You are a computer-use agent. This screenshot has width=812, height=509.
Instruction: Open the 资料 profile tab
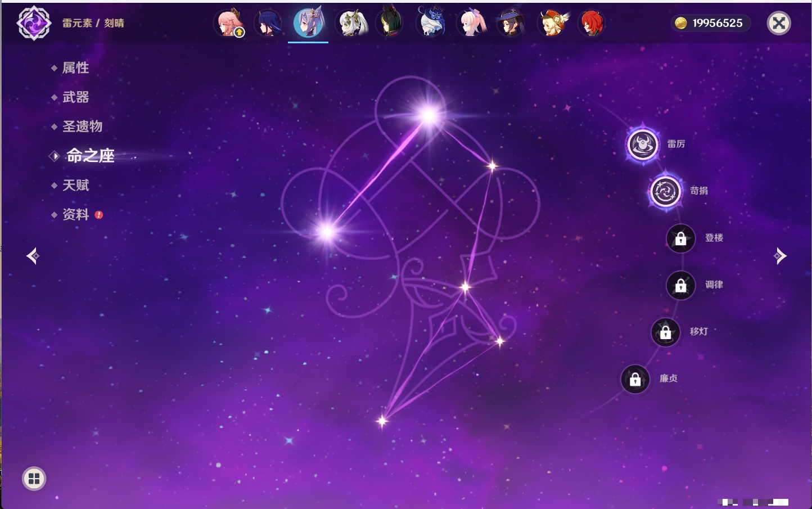[x=75, y=214]
